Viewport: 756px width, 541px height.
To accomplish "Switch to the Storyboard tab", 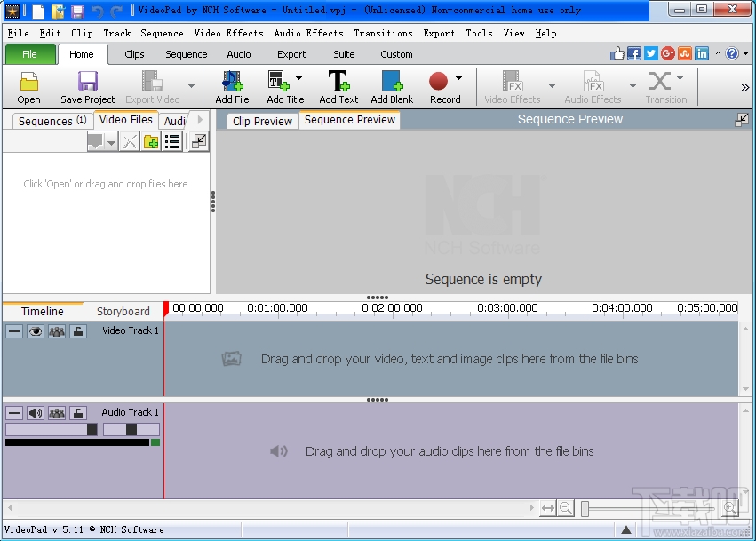I will (x=123, y=311).
